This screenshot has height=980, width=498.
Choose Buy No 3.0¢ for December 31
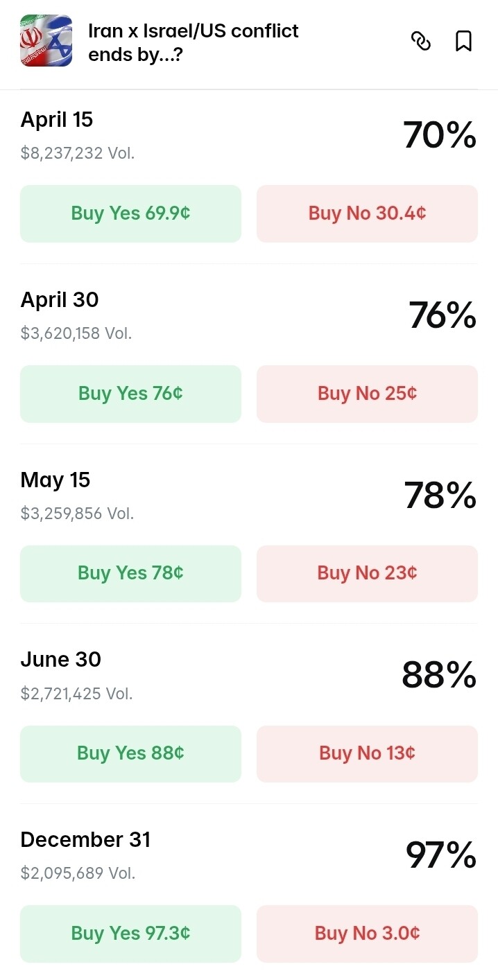click(367, 933)
